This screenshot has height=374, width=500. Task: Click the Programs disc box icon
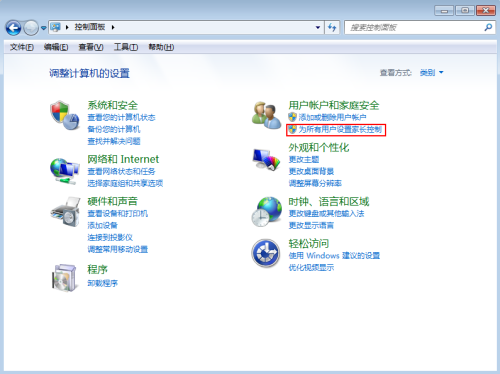tap(65, 278)
